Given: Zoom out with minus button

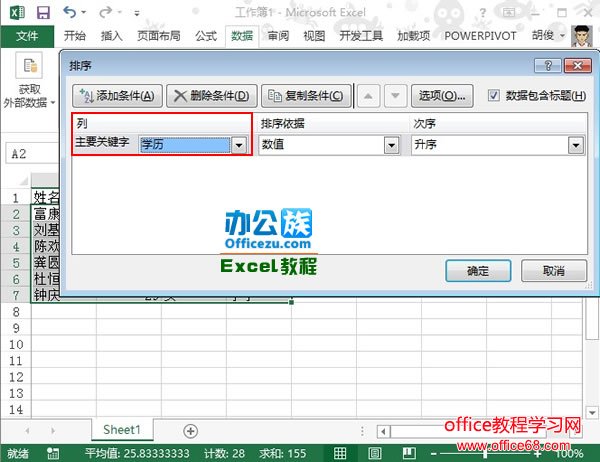Looking at the screenshot, I should tap(434, 454).
